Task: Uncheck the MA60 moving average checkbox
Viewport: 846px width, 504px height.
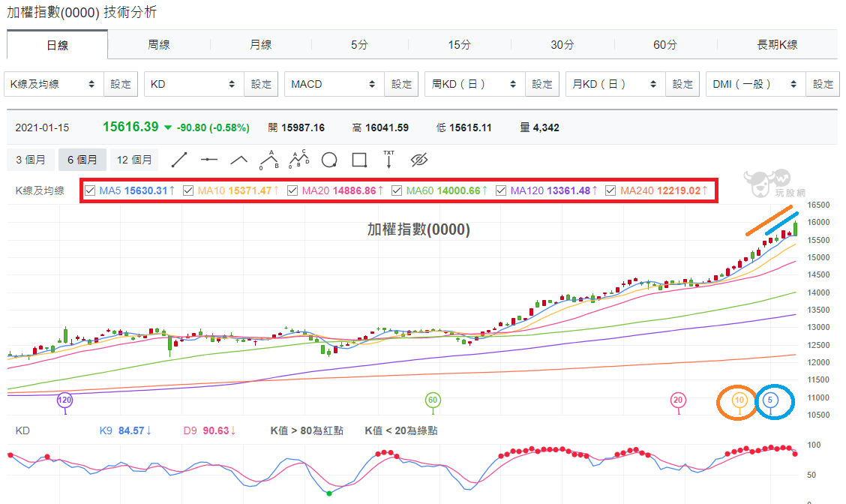Action: click(397, 190)
